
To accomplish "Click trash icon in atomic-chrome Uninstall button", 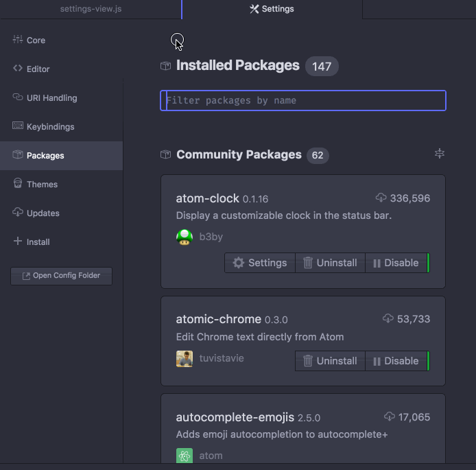I will [x=307, y=361].
